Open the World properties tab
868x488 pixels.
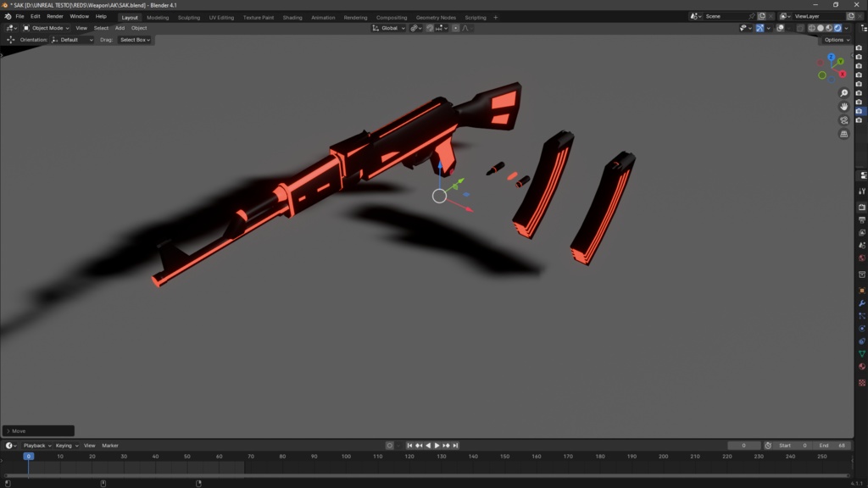click(x=862, y=258)
